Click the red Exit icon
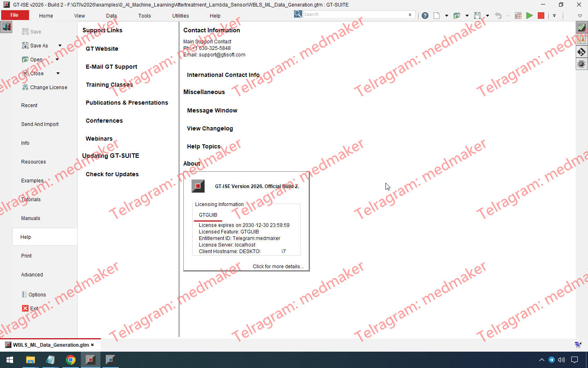 pos(25,308)
